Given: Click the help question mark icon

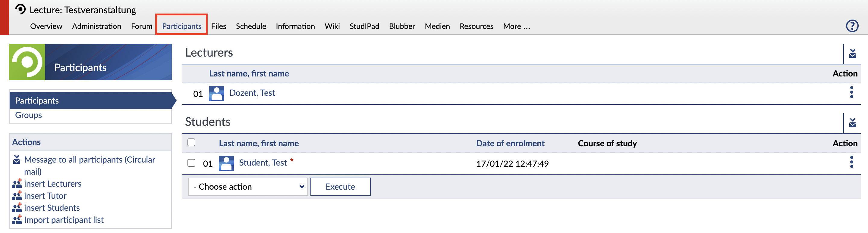Looking at the screenshot, I should pyautogui.click(x=852, y=26).
